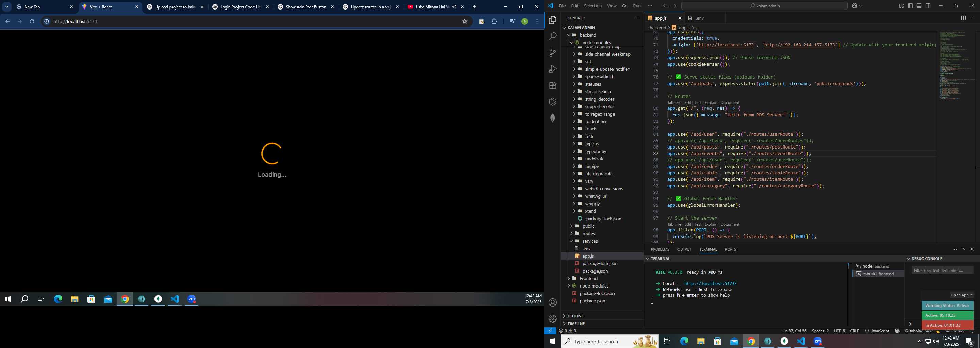Click the Chrome address bar URL

point(75,22)
